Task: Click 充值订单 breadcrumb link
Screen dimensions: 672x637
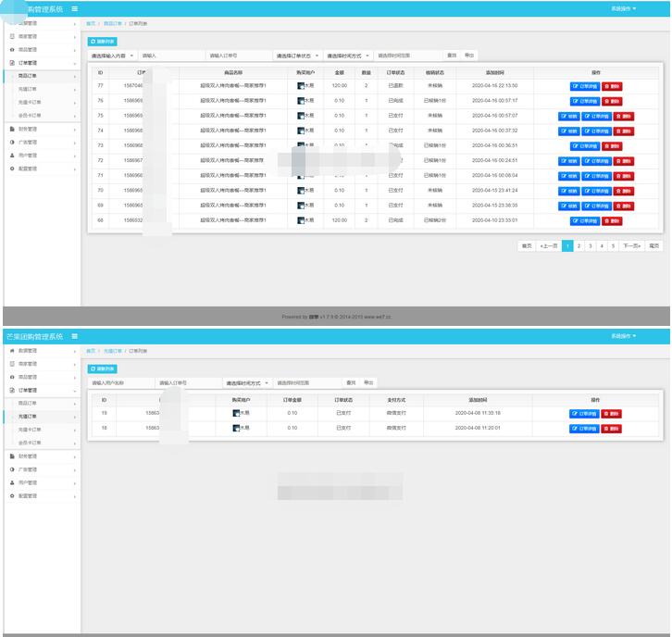Action: (x=111, y=351)
